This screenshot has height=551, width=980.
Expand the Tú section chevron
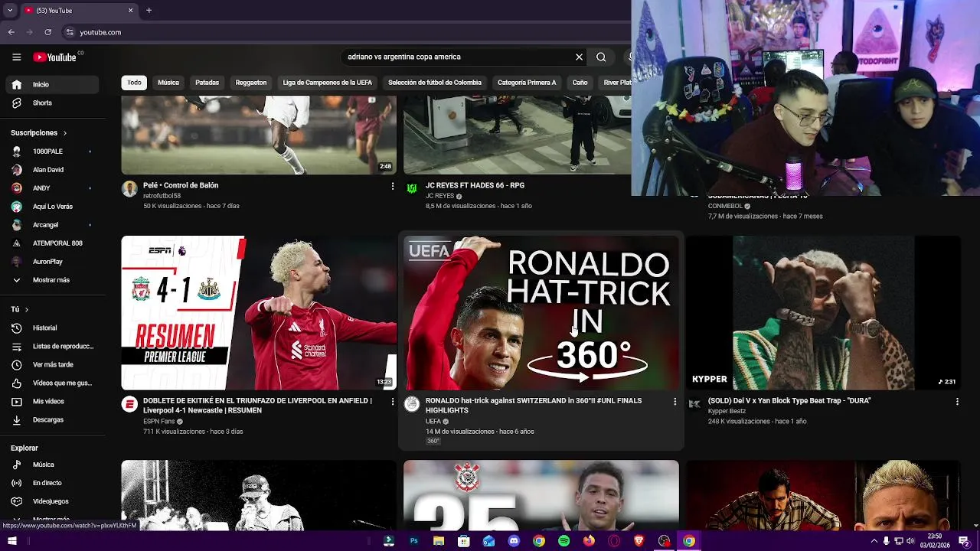(26, 309)
